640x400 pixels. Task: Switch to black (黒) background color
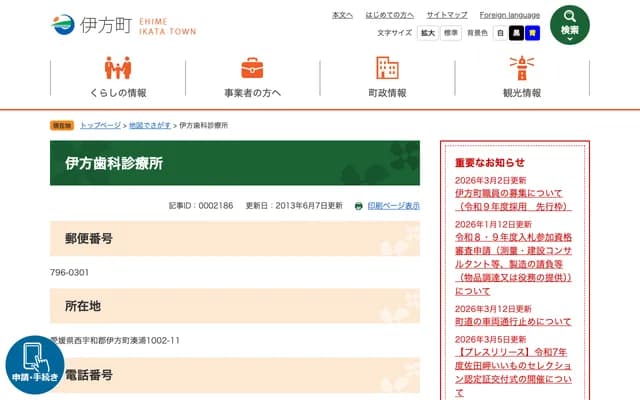click(516, 33)
